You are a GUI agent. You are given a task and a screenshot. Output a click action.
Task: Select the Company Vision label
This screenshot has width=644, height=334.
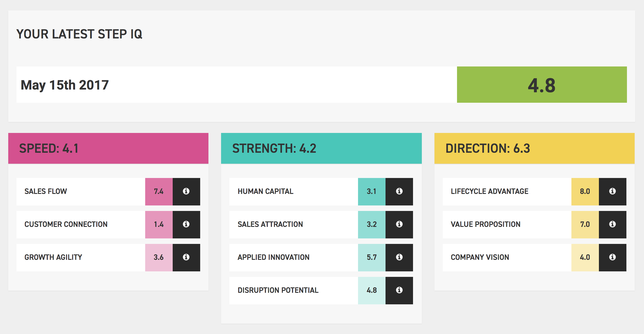tap(480, 257)
